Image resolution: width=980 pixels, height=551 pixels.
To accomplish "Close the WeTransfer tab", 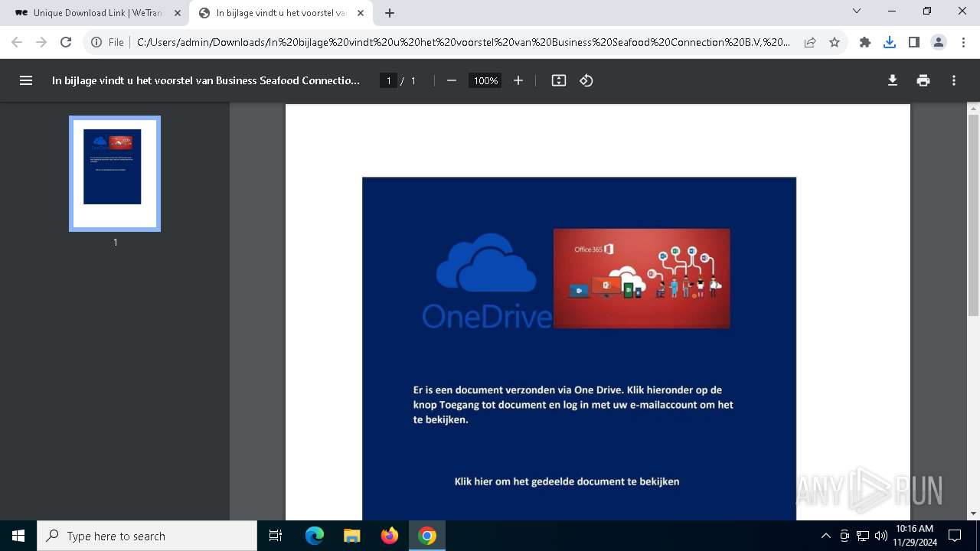I will click(x=178, y=13).
